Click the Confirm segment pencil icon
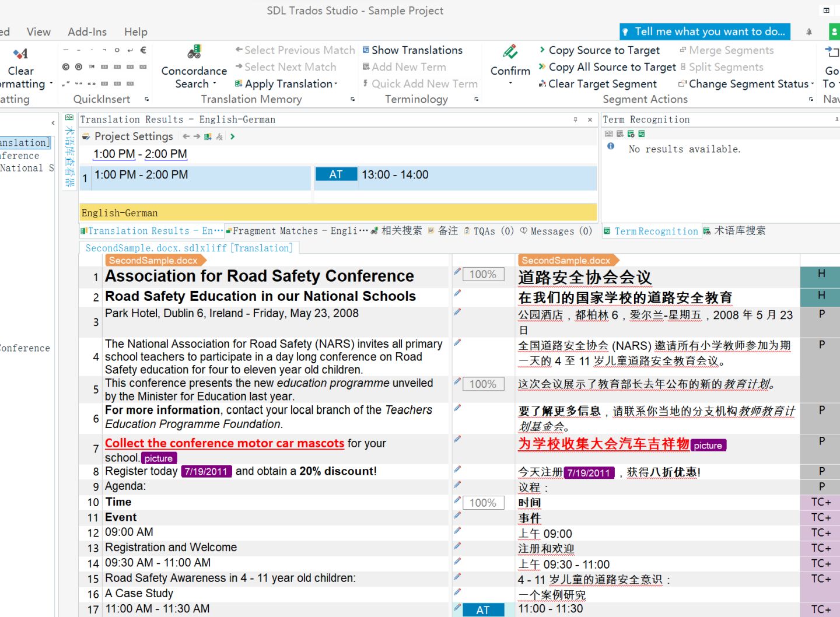Image resolution: width=840 pixels, height=617 pixels. pyautogui.click(x=510, y=52)
